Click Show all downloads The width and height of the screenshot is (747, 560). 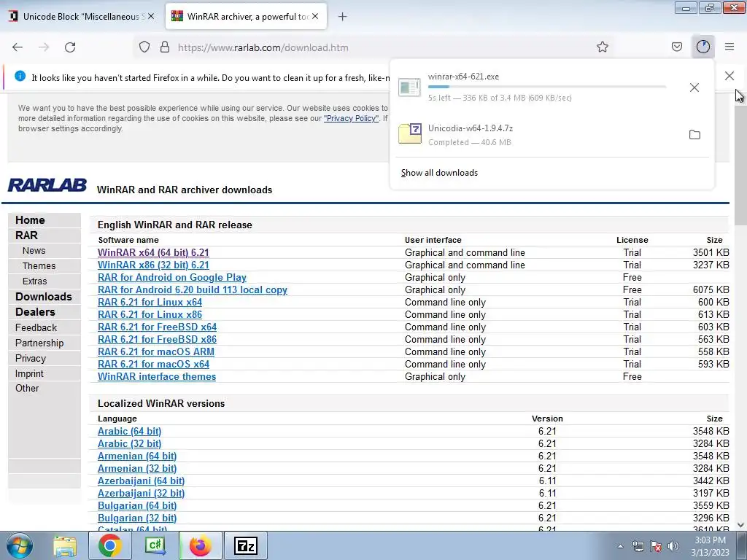439,173
